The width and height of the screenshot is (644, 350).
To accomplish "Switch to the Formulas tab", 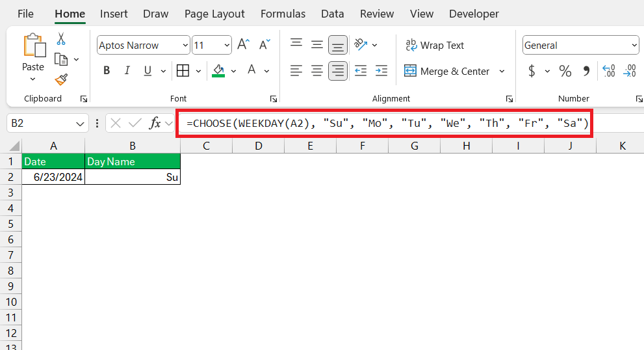I will tap(283, 14).
